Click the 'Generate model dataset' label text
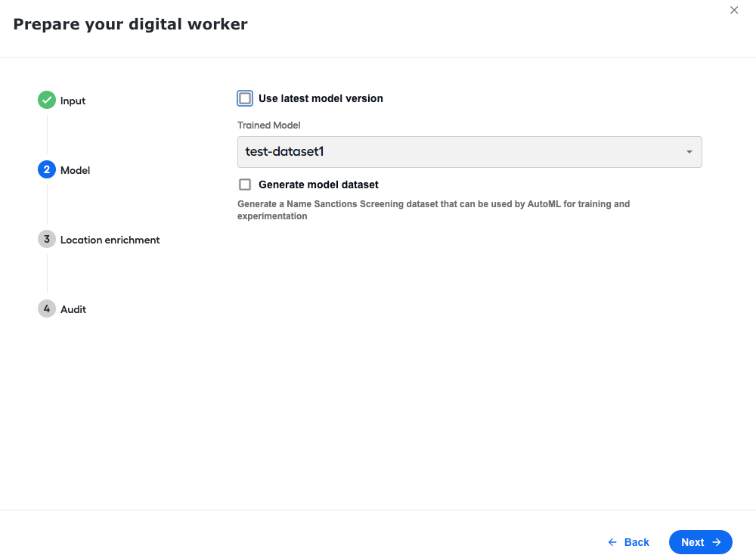The image size is (756, 558). pos(318,184)
